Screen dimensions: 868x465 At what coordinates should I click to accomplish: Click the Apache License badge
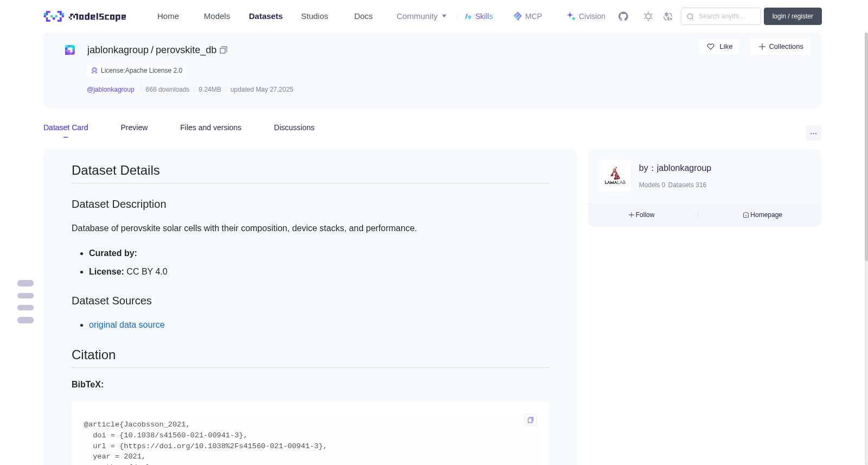(x=136, y=71)
